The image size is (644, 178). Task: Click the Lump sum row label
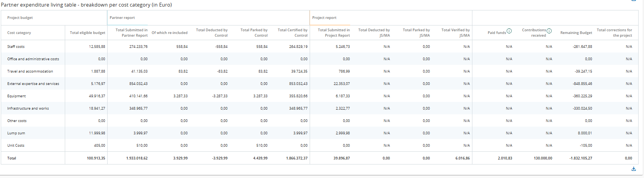(x=16, y=133)
